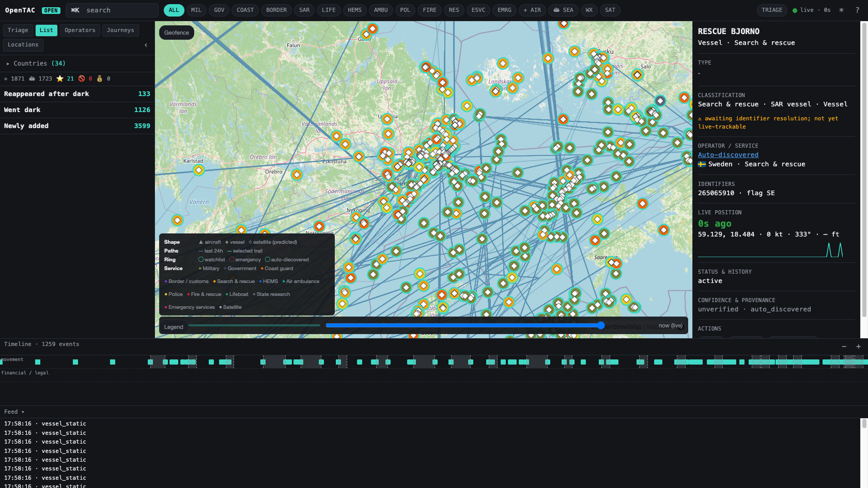Toggle the SAR filter chip
The height and width of the screenshot is (488, 868).
pos(304,10)
